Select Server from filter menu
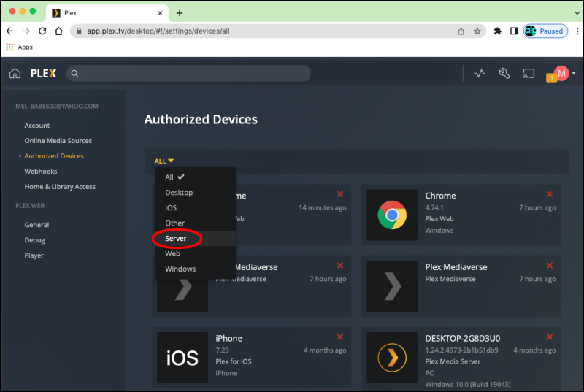Image resolution: width=584 pixels, height=392 pixels. coord(176,239)
